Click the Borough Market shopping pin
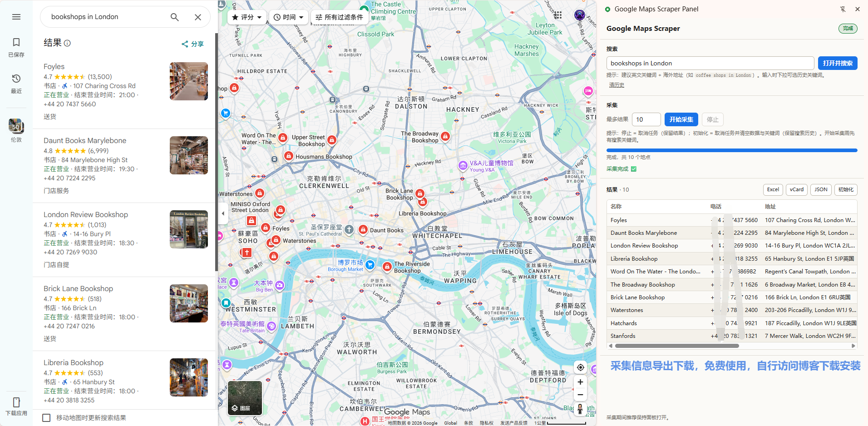Image resolution: width=868 pixels, height=426 pixels. pyautogui.click(x=370, y=264)
